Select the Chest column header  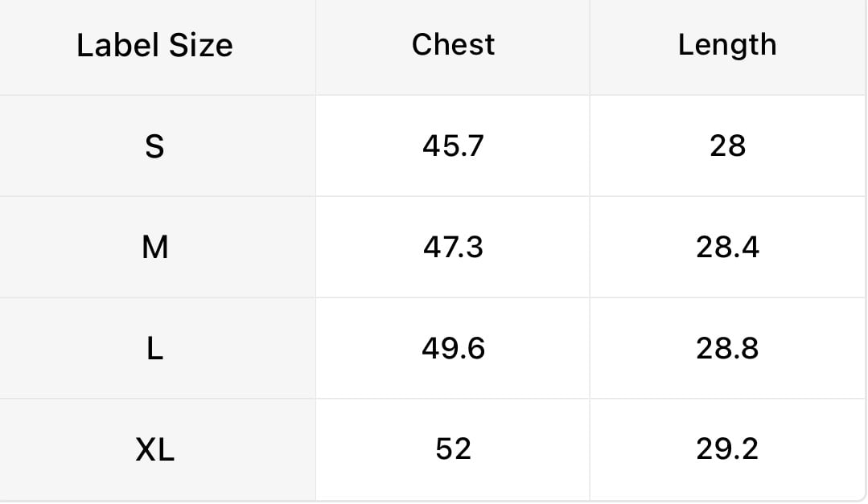pos(453,44)
